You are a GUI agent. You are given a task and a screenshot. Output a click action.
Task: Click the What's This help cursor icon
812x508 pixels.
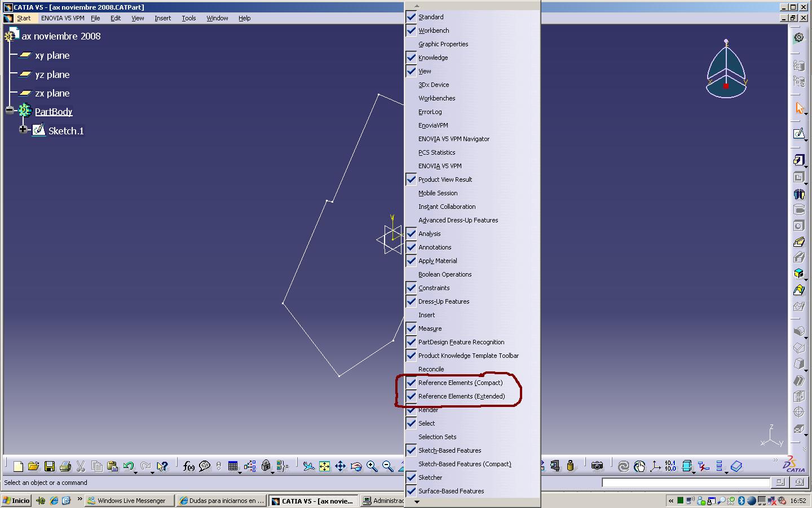click(162, 466)
